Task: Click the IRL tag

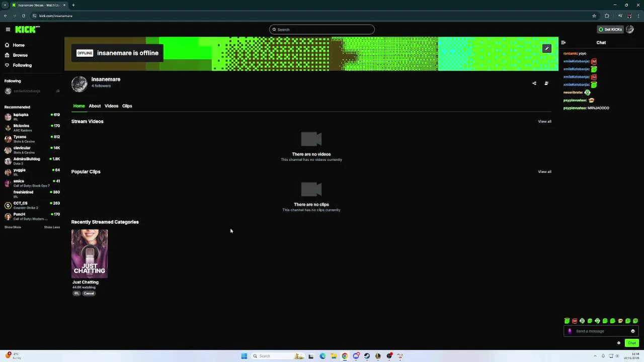Action: [x=76, y=294]
